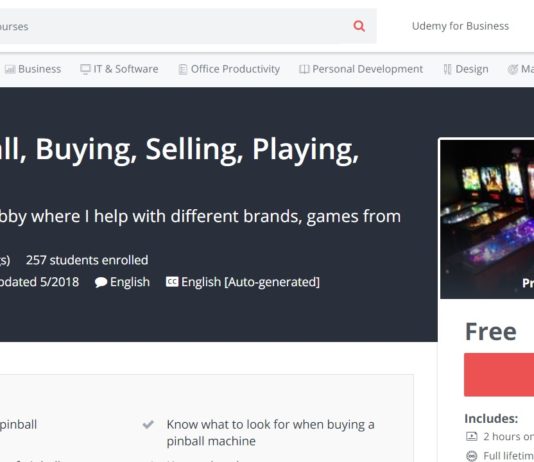Select the updated 5/2018 date text
Screen dimensions: 534x462
point(40,282)
